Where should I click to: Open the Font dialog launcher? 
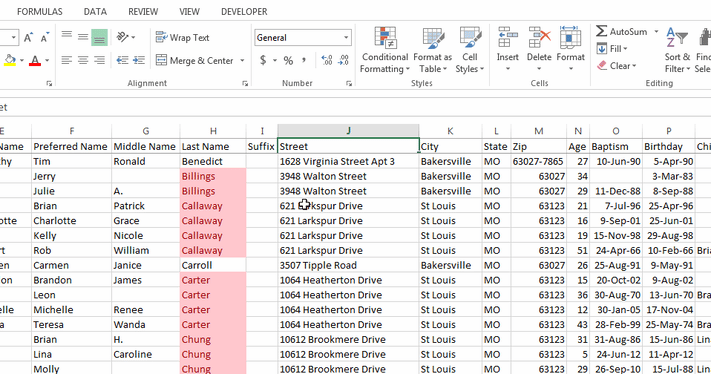point(49,83)
